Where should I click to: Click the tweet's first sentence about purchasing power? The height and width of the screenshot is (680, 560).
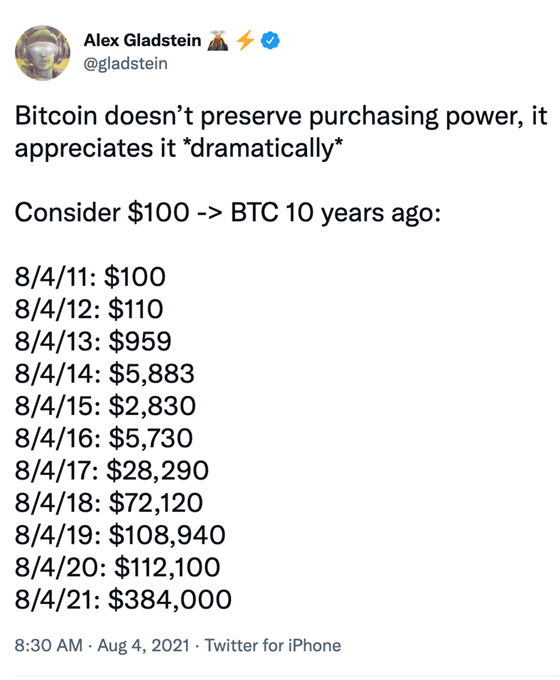tap(281, 132)
